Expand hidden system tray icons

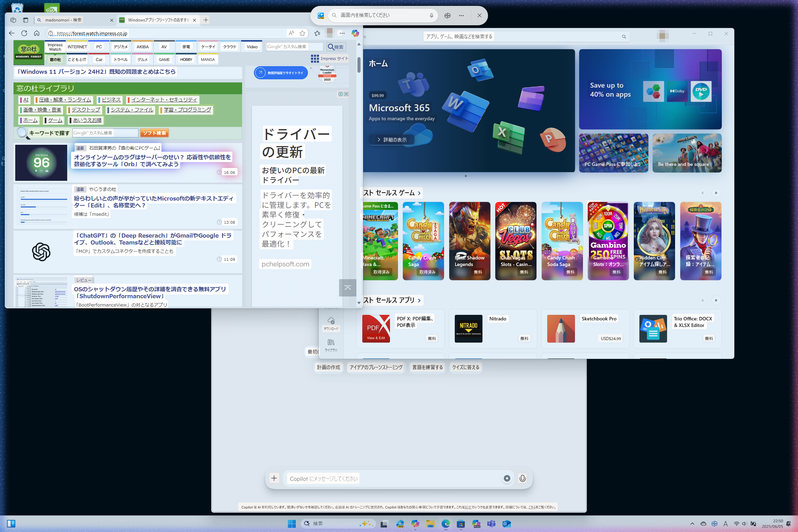(x=692, y=524)
